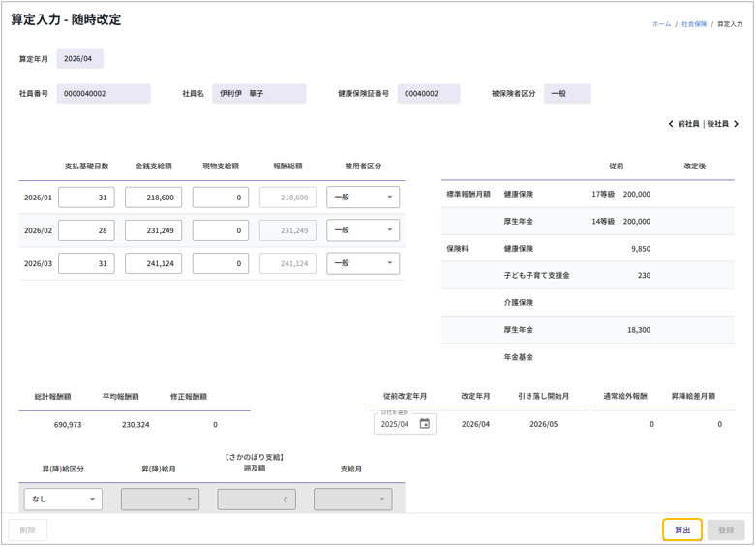756x547 pixels.
Task: Click the 社員番号 field
Action: click(103, 94)
